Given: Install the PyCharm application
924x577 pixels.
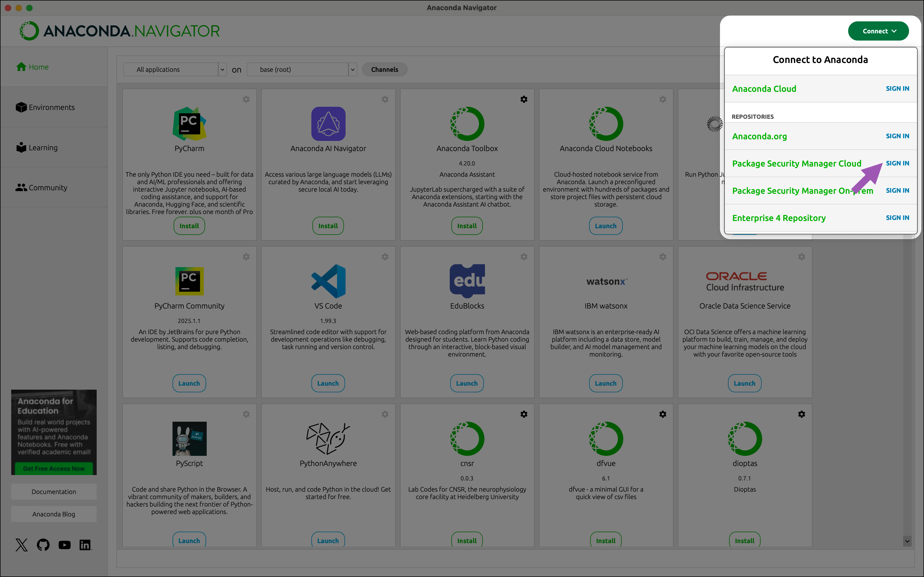Looking at the screenshot, I should tap(189, 226).
